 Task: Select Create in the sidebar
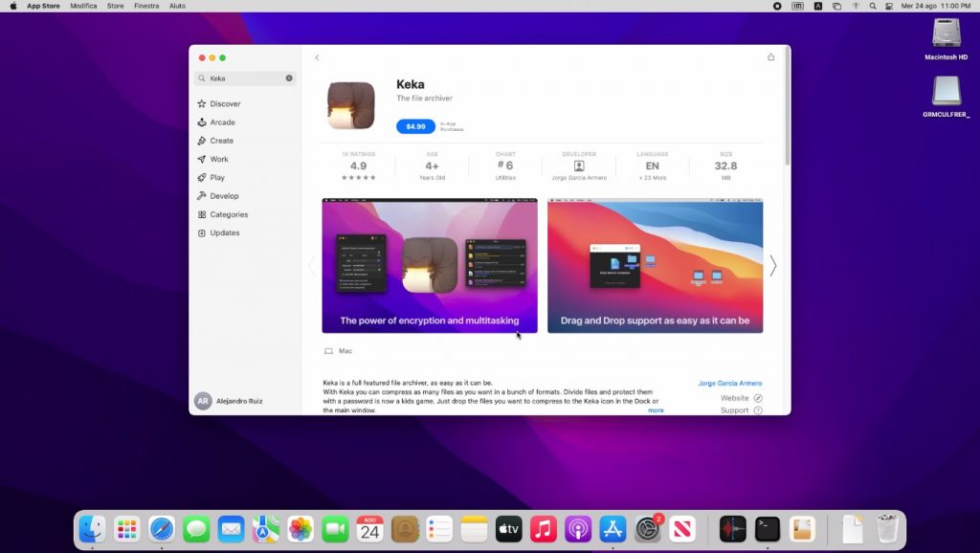[221, 141]
